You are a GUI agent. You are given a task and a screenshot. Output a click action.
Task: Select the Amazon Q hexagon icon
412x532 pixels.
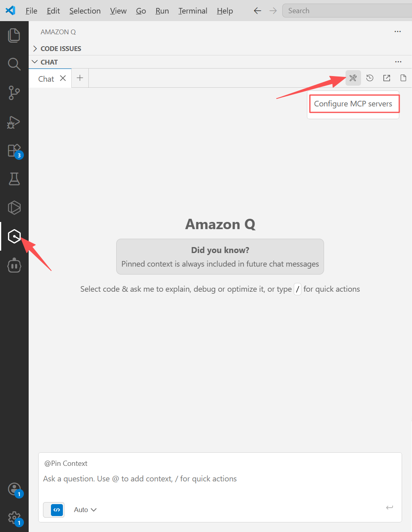[14, 236]
